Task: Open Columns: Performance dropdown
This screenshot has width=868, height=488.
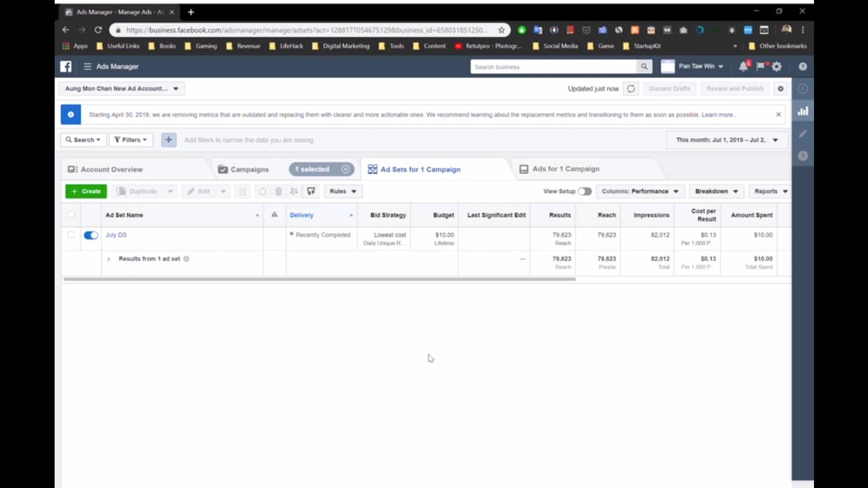Action: point(641,191)
